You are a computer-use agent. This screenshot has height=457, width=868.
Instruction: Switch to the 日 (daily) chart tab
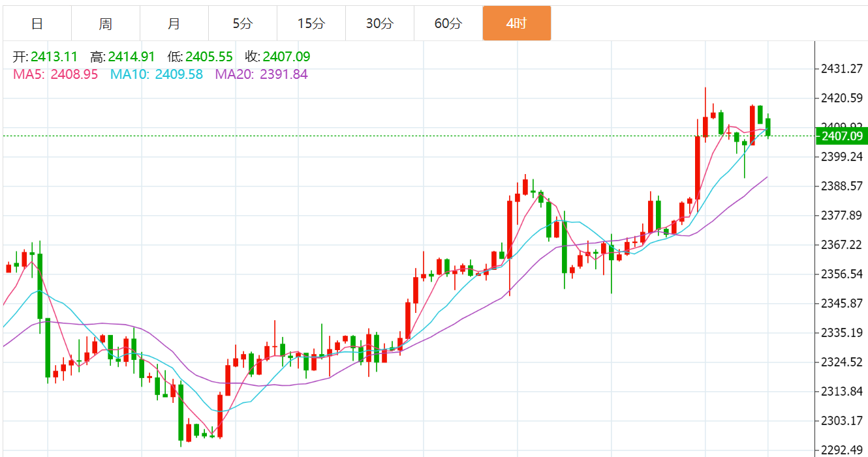[37, 23]
